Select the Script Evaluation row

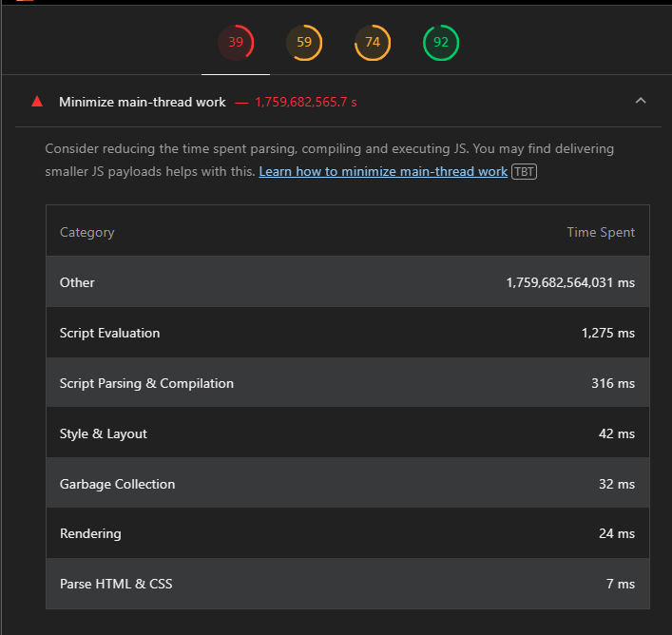tap(347, 333)
